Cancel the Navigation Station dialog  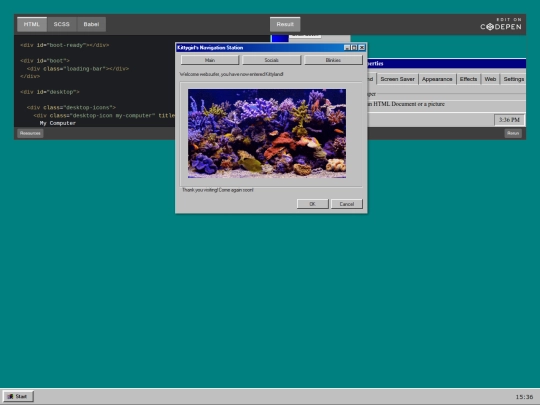(347, 204)
